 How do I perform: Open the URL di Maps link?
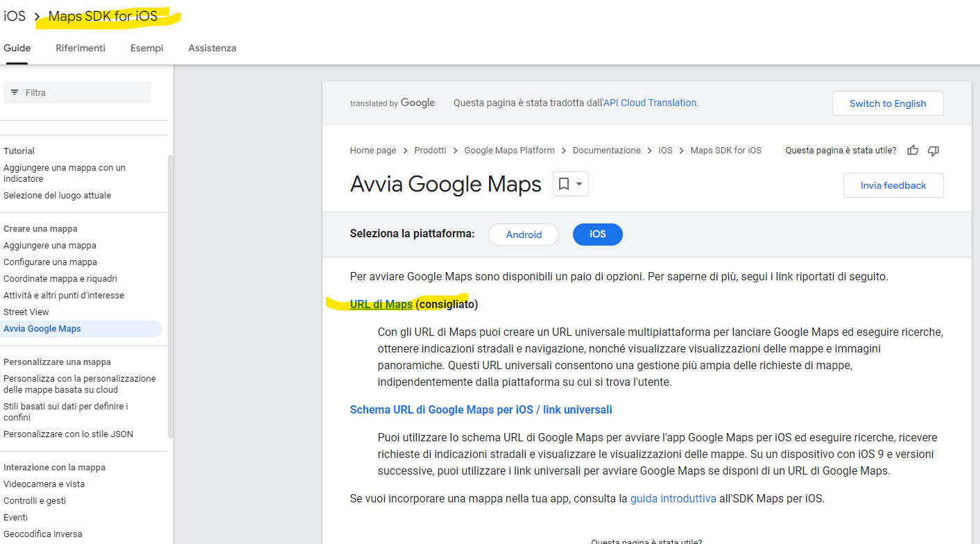(x=381, y=304)
